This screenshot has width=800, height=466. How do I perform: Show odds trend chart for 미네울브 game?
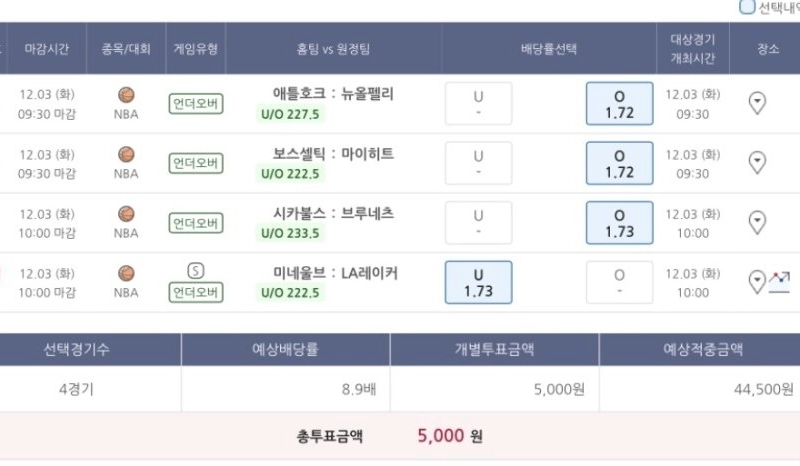(x=779, y=282)
